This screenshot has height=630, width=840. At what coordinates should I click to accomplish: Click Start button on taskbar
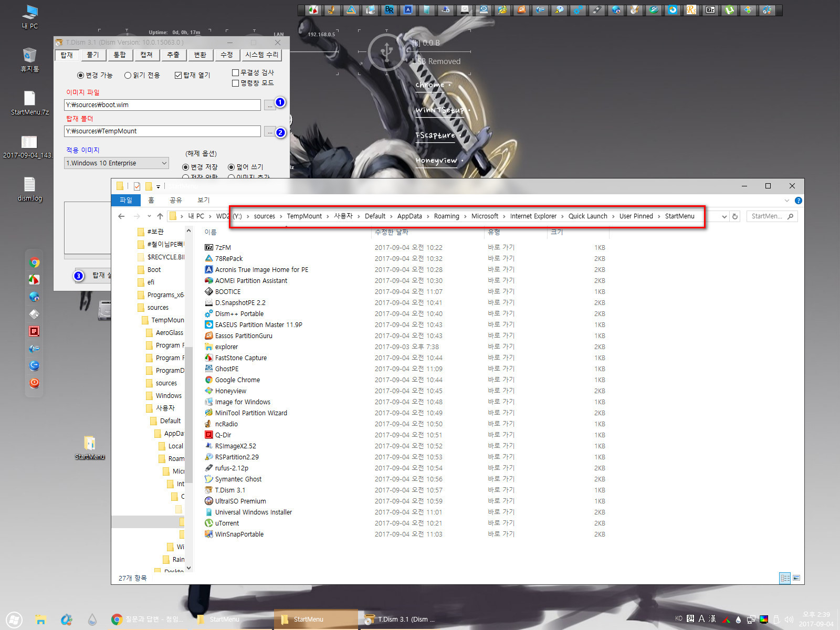tap(14, 619)
